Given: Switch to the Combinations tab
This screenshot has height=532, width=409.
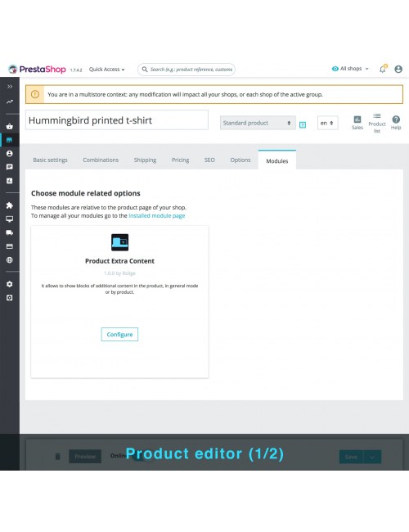Looking at the screenshot, I should [101, 160].
